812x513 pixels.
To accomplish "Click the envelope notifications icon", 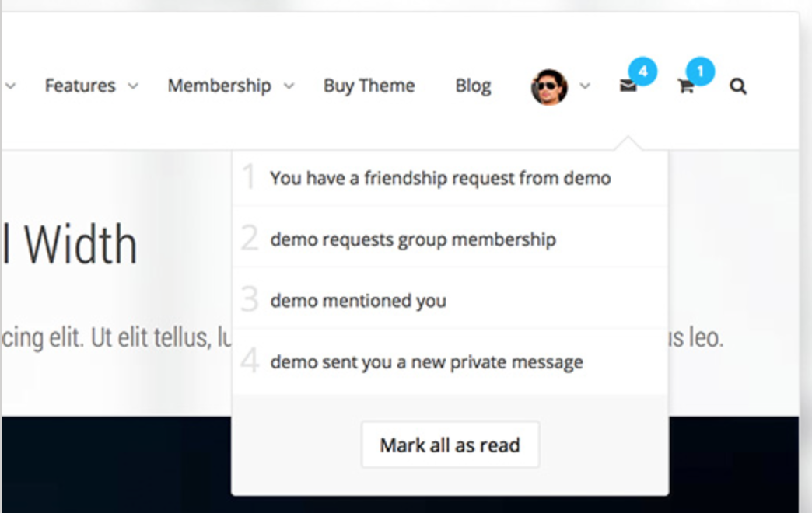I will tap(628, 87).
